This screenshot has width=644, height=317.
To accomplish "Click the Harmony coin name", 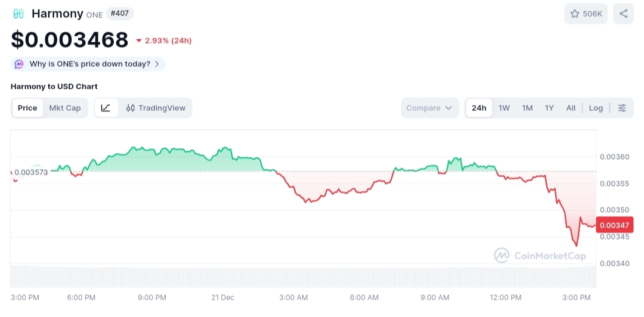I will click(57, 14).
